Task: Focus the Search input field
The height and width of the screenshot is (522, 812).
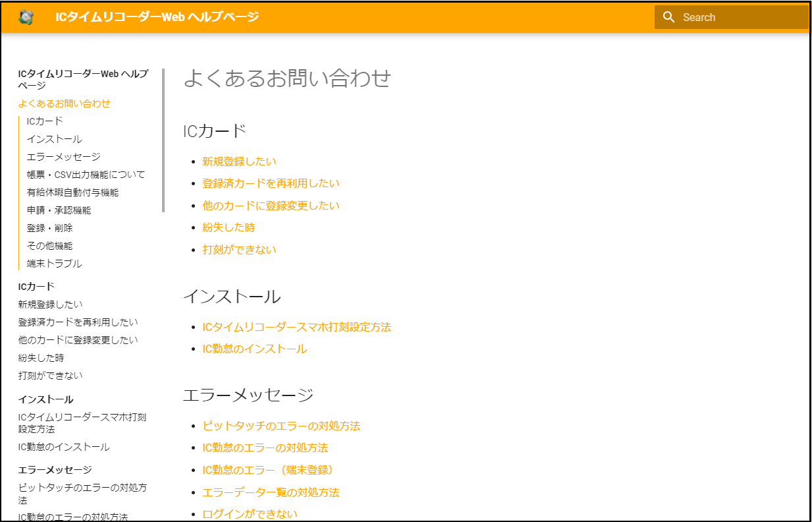Action: 732,17
